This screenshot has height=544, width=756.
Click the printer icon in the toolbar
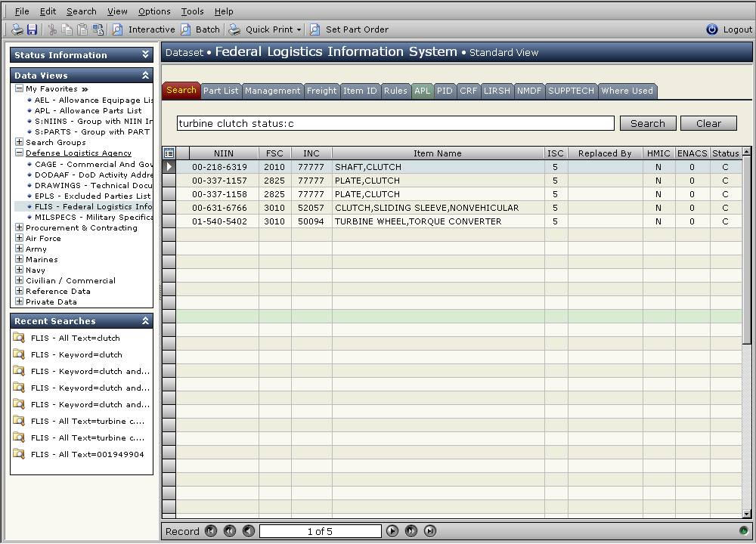pyautogui.click(x=17, y=29)
